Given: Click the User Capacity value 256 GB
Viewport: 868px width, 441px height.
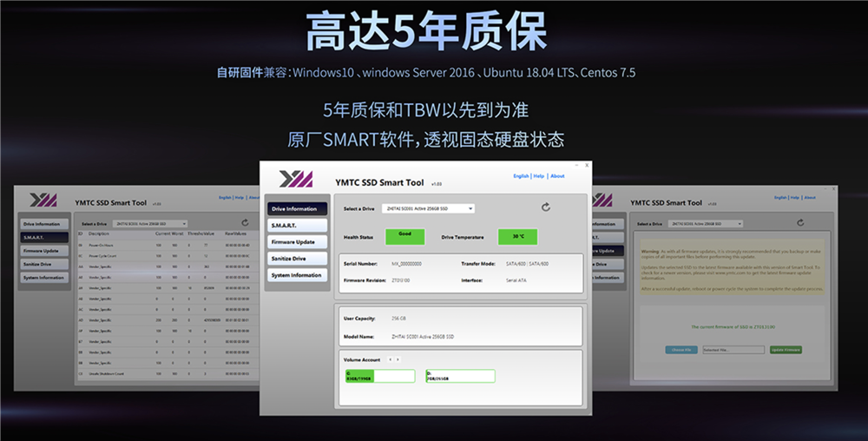Looking at the screenshot, I should pos(398,319).
